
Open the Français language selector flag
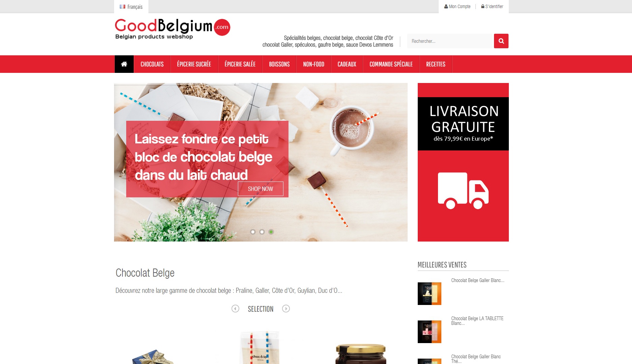coord(122,7)
